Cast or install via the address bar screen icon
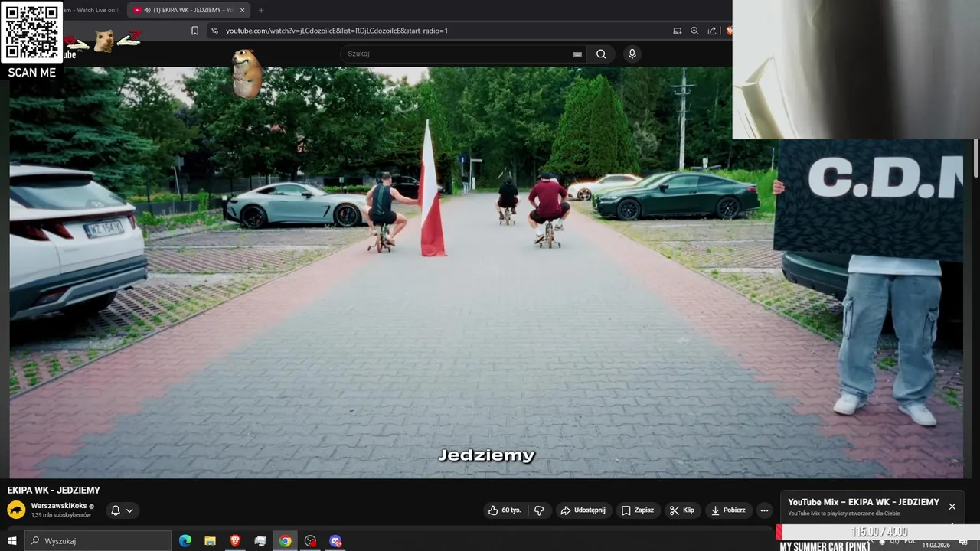The image size is (980, 551). tap(677, 31)
